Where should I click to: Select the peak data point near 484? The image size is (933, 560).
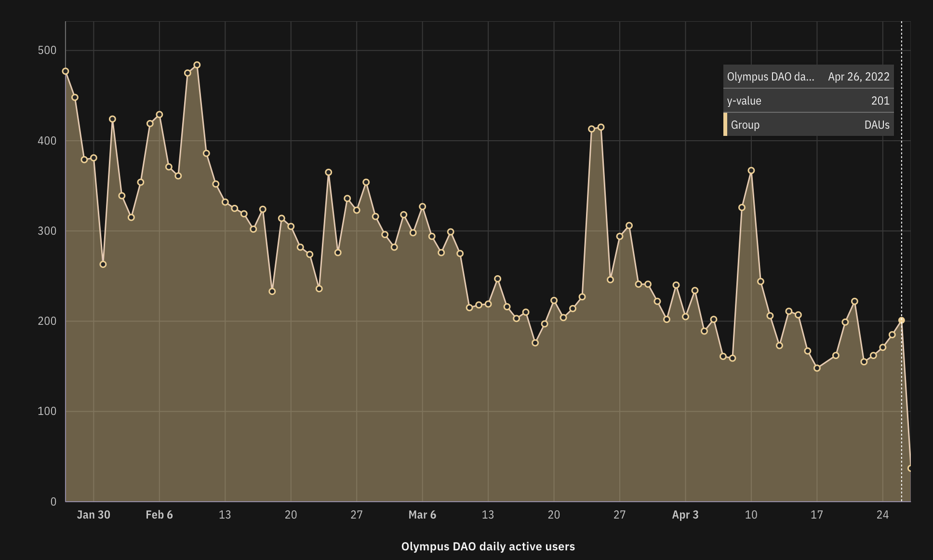coord(197,65)
